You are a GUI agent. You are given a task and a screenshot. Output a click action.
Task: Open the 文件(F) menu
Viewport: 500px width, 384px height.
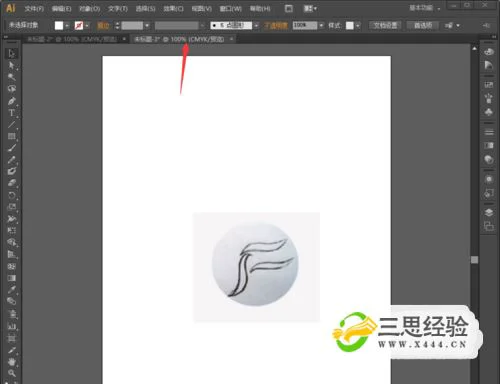(34, 9)
